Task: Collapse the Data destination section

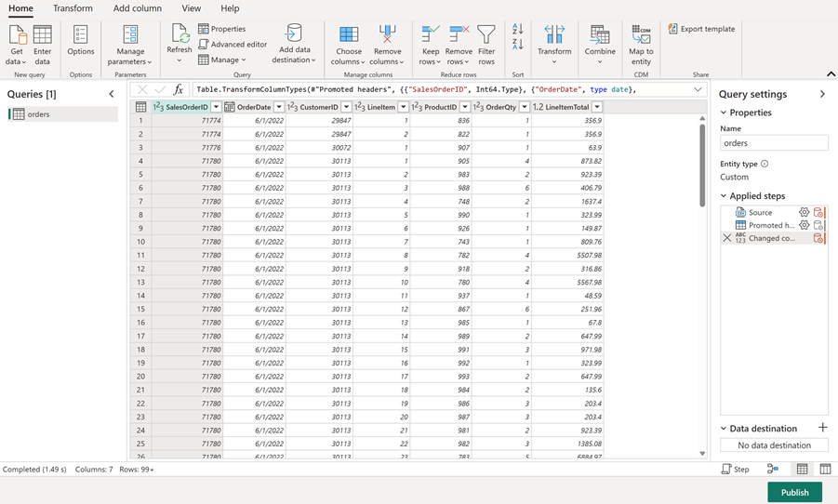Action: point(724,429)
